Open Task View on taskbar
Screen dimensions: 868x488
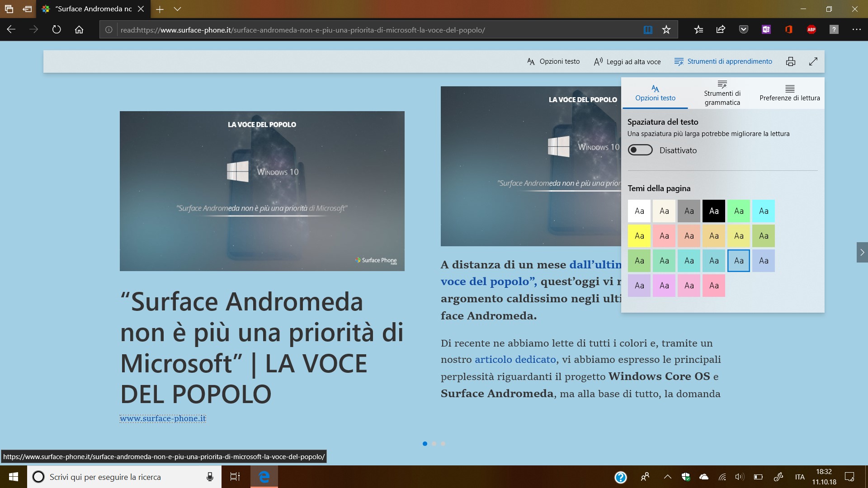click(236, 477)
